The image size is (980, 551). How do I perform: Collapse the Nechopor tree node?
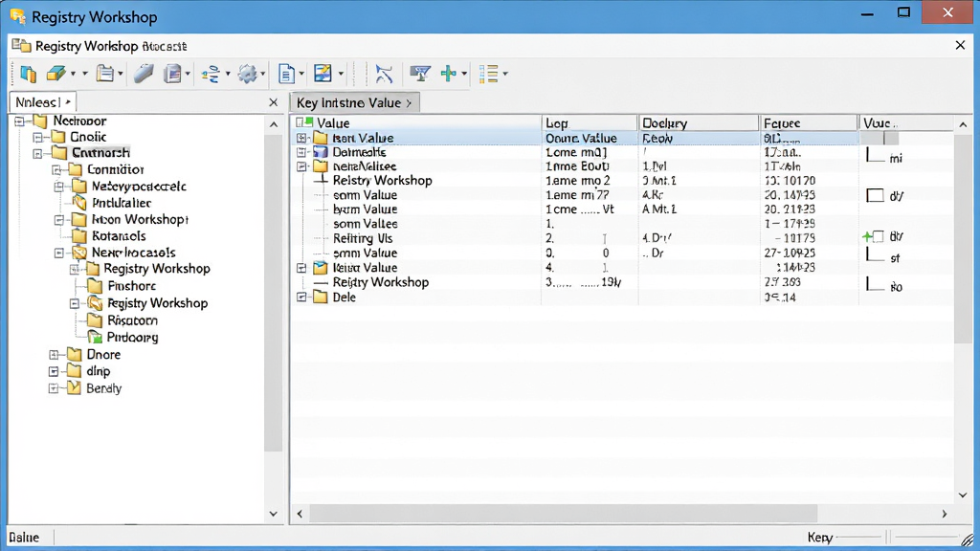(20, 121)
